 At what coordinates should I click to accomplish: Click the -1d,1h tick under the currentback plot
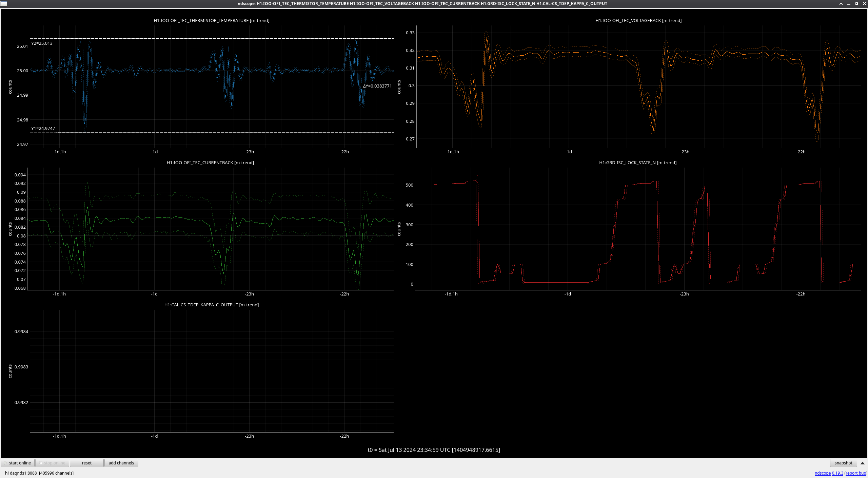(59, 294)
